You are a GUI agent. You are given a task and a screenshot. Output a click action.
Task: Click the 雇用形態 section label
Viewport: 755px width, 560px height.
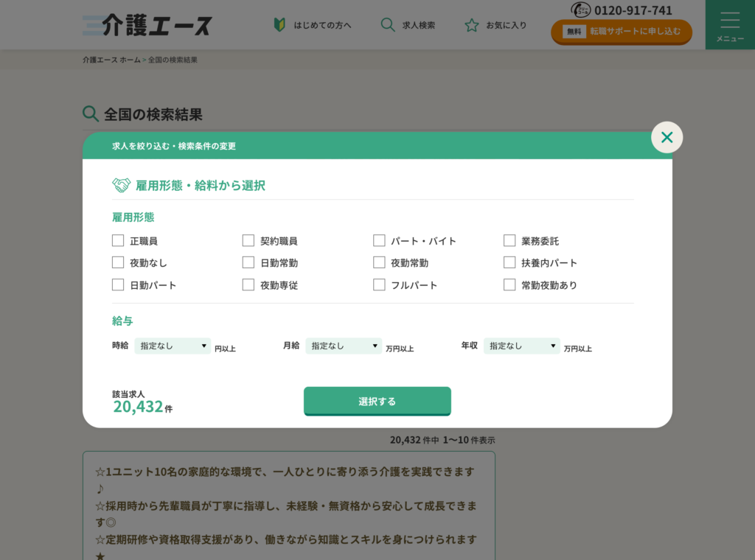pyautogui.click(x=133, y=217)
